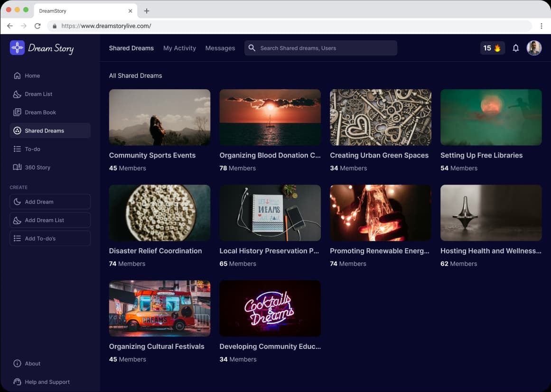This screenshot has width=551, height=392.
Task: Go to Home in the sidebar
Action: click(50, 75)
